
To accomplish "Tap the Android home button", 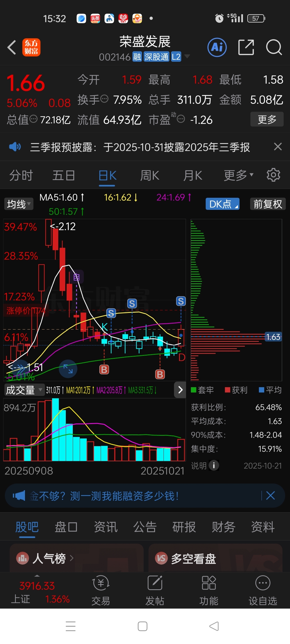I will [143, 626].
